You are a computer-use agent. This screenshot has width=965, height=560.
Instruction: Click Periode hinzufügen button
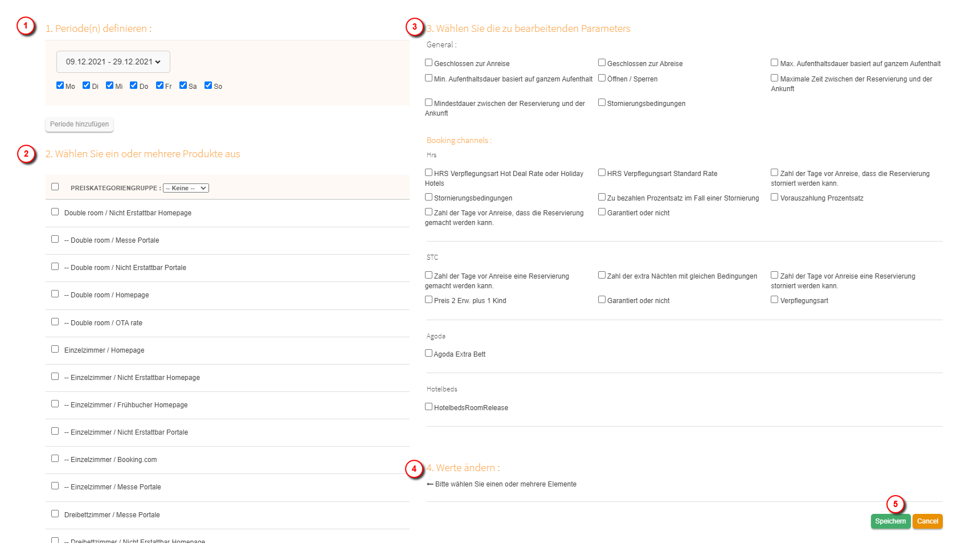pyautogui.click(x=79, y=124)
